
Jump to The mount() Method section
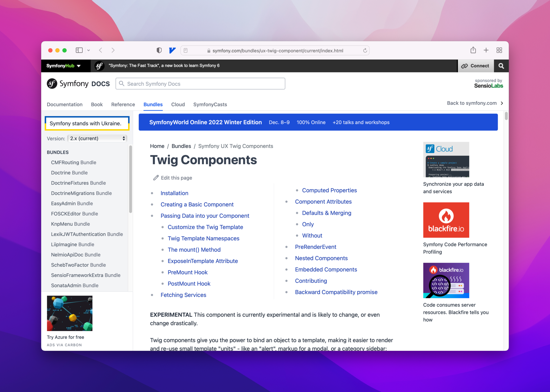pyautogui.click(x=194, y=250)
